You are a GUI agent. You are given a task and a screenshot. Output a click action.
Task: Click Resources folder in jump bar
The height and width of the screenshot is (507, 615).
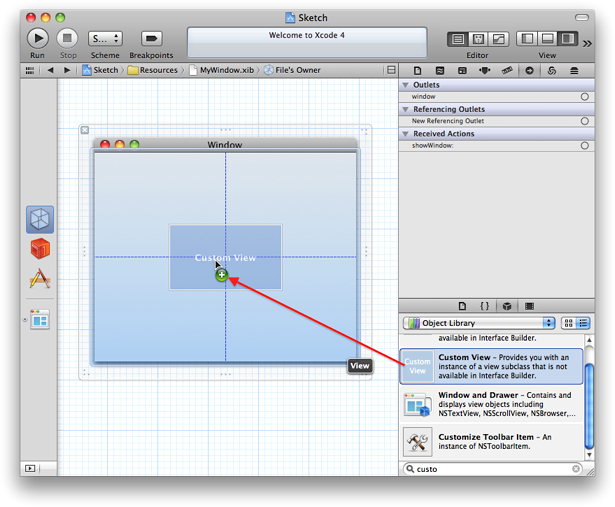153,70
